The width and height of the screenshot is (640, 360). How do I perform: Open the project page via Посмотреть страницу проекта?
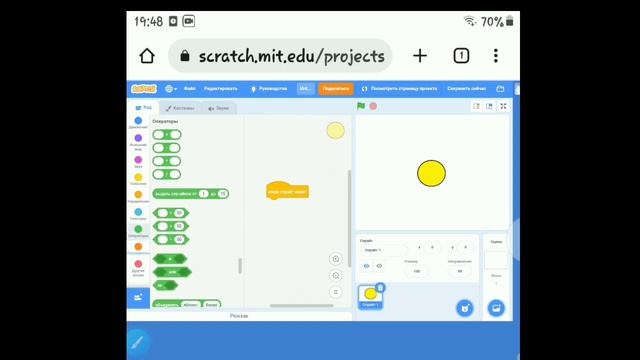(x=399, y=89)
